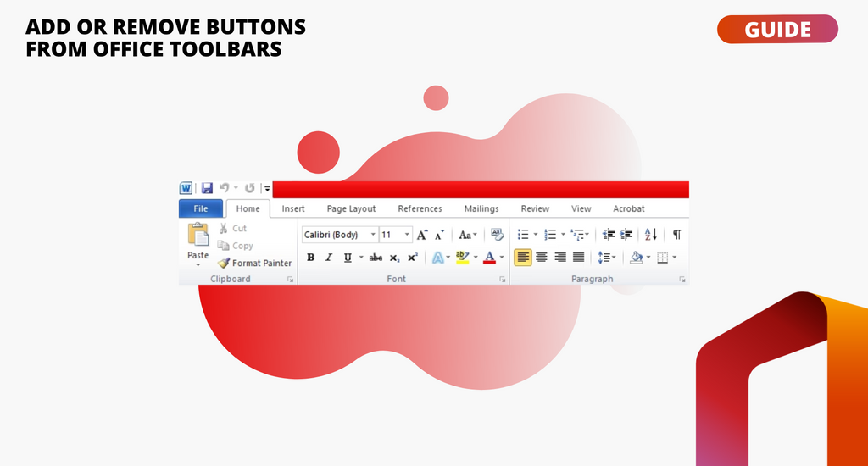
Task: Open the Page Layout tab
Action: tap(351, 208)
